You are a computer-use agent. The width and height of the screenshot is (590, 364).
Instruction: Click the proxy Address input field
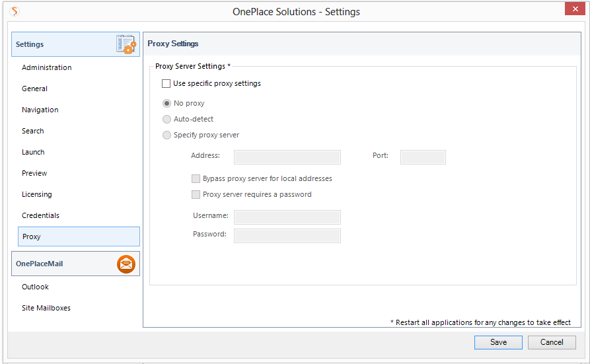pos(287,157)
